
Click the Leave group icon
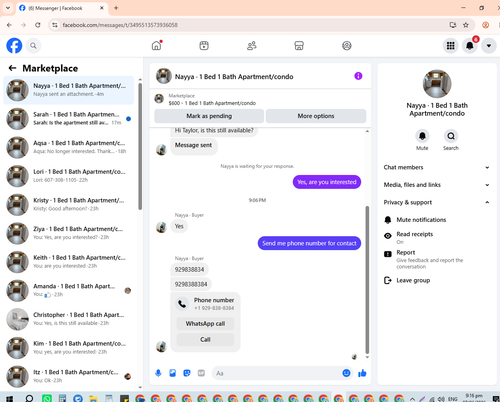pos(388,280)
